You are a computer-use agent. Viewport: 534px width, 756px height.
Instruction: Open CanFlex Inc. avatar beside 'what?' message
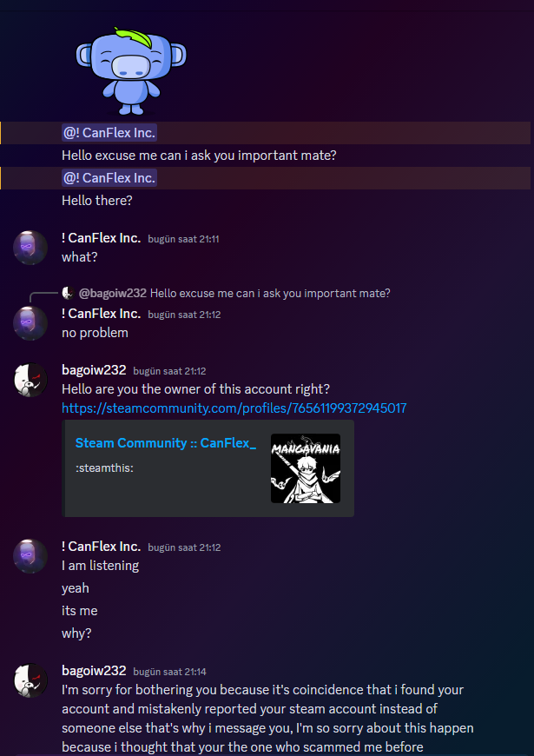pos(30,248)
